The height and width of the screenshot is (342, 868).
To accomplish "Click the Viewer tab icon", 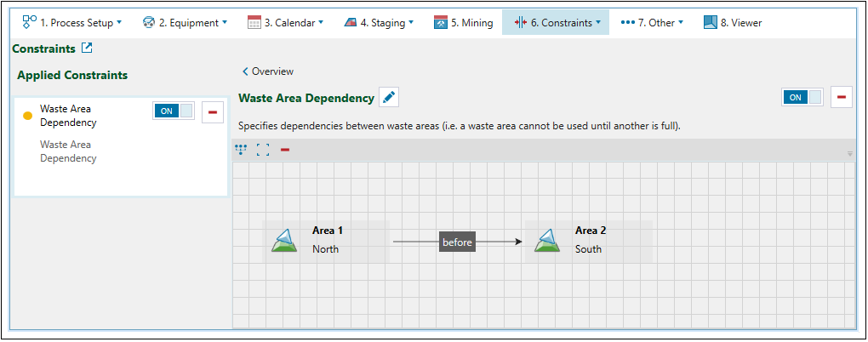I will [x=711, y=22].
